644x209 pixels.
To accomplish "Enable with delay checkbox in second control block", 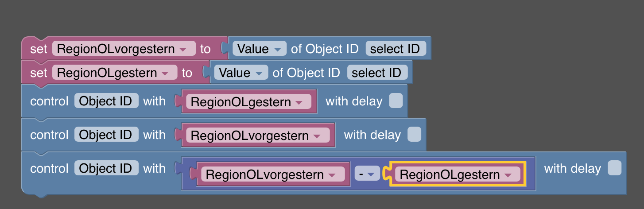I will (x=414, y=134).
